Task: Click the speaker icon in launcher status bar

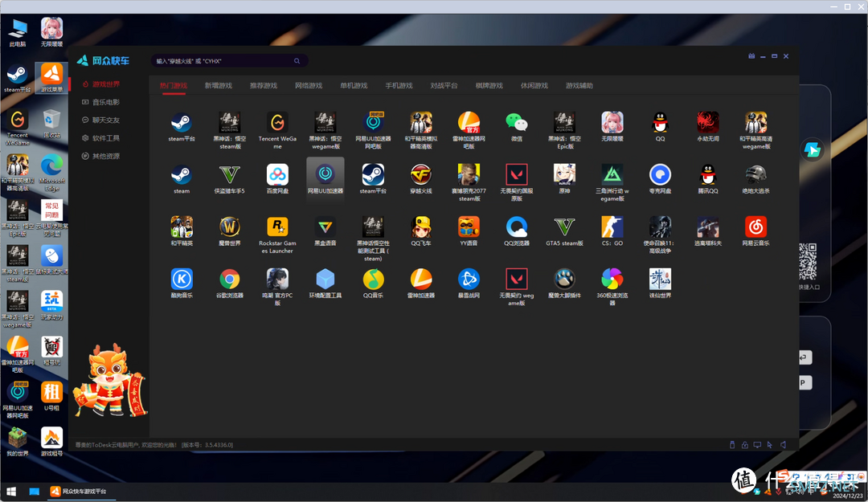Action: [784, 444]
